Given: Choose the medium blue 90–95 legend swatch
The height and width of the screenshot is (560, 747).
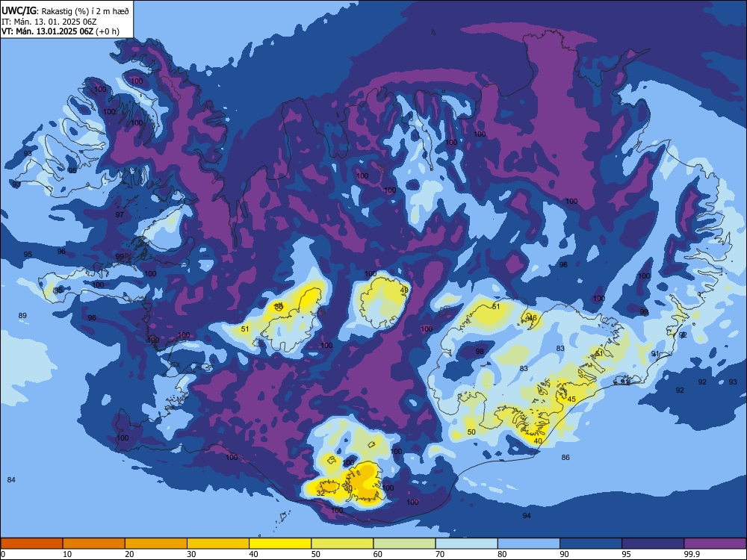Looking at the screenshot, I should pyautogui.click(x=591, y=544).
